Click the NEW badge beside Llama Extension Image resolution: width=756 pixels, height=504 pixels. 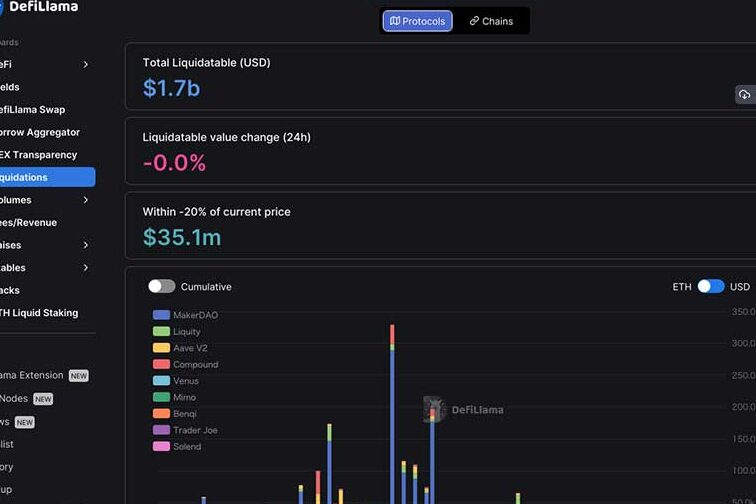(78, 376)
